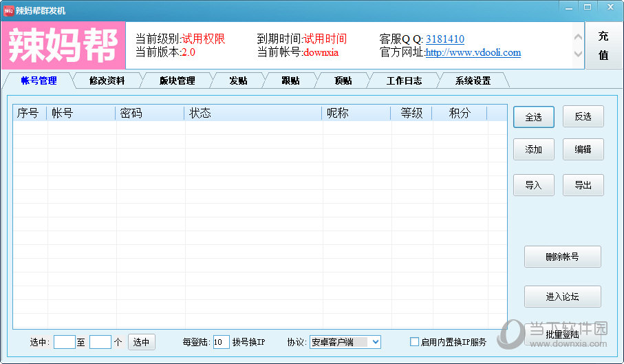Click the 密码 column header
The height and width of the screenshot is (364, 624).
coord(150,113)
